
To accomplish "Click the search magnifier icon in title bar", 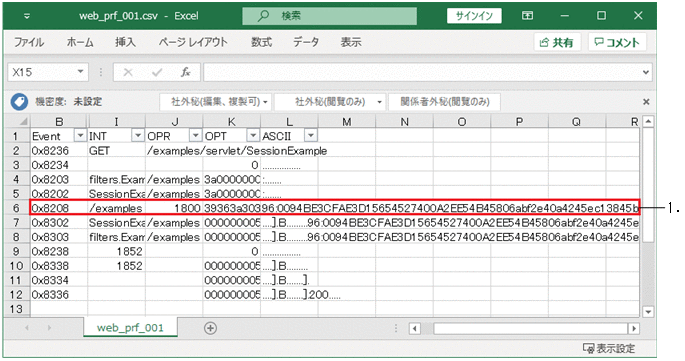I will [x=263, y=16].
